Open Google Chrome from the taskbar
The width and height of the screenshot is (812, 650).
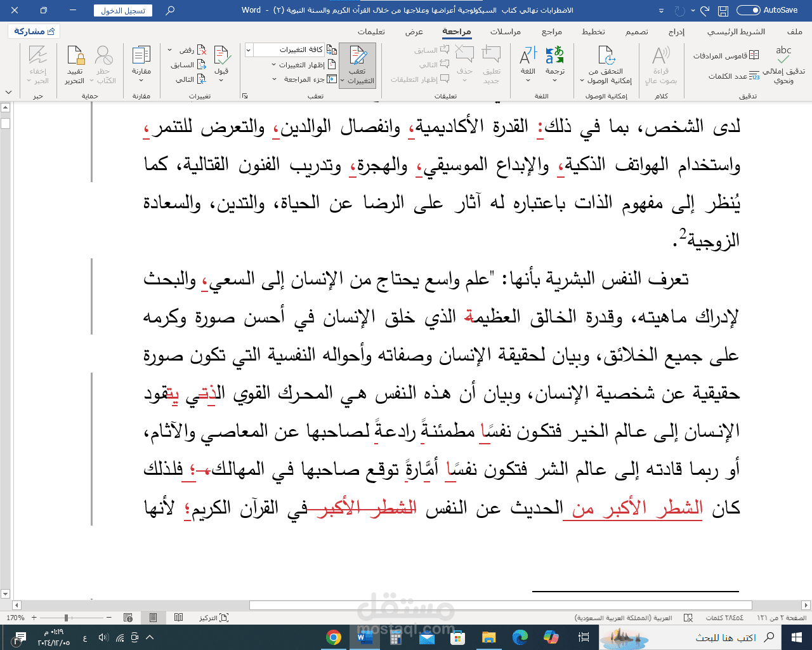click(334, 637)
